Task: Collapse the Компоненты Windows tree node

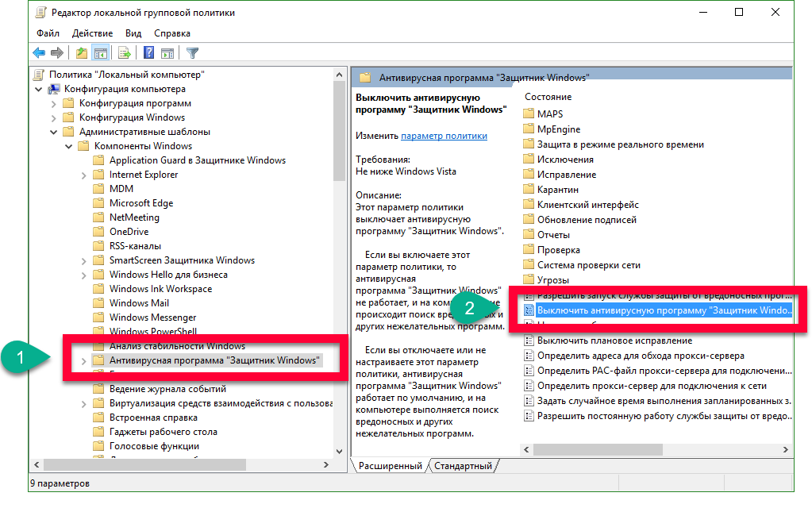Action: (x=69, y=146)
